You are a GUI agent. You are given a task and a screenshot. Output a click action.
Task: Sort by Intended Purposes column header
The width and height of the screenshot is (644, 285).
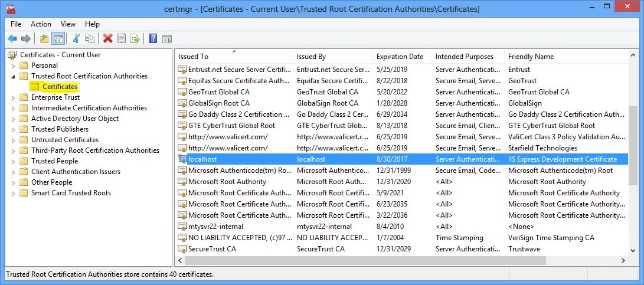[x=468, y=57]
